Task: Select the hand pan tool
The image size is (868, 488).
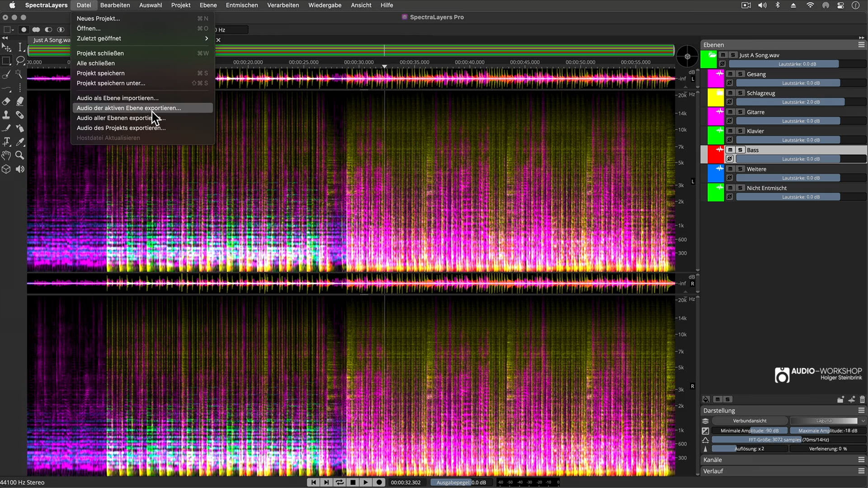Action: 6,155
